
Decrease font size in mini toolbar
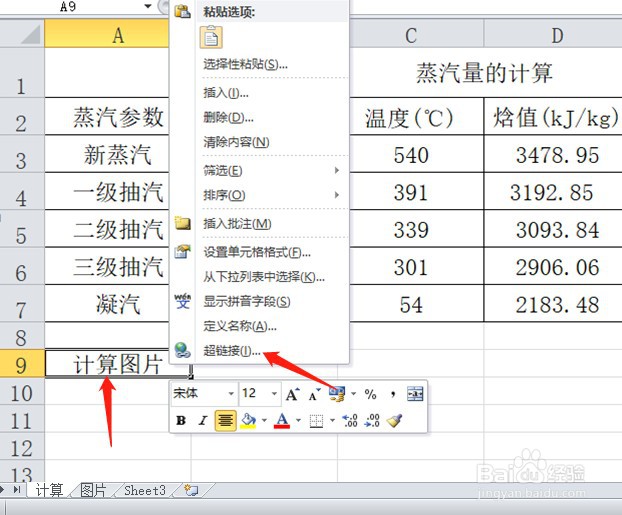point(314,394)
